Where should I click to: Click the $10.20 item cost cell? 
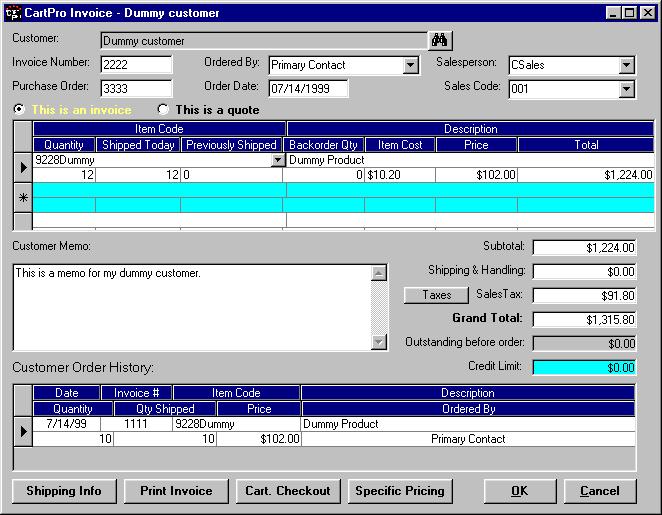[400, 175]
